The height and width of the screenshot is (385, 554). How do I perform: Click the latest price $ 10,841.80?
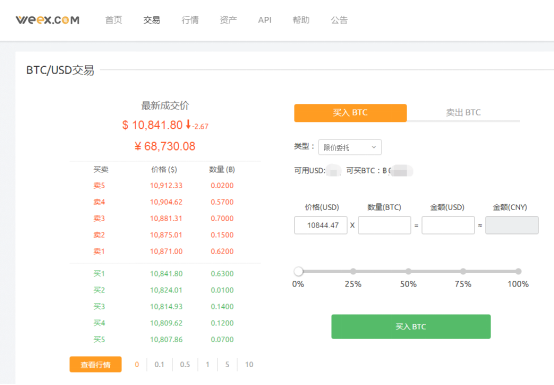(152, 125)
